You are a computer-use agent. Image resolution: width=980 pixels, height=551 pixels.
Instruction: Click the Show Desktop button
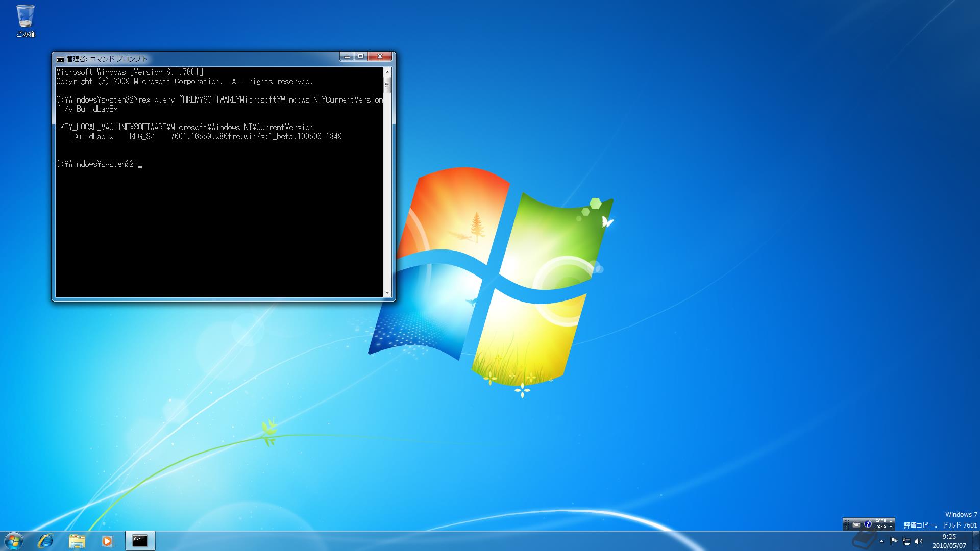pyautogui.click(x=976, y=541)
